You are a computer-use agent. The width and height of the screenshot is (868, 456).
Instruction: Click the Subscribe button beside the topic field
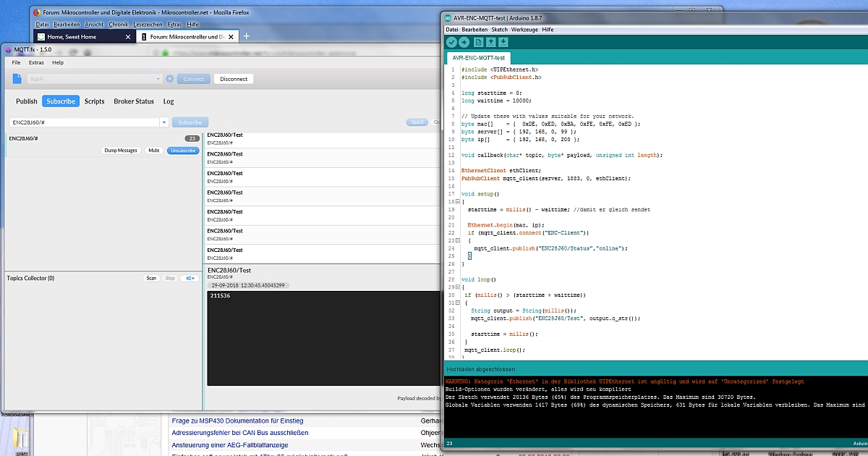(x=190, y=122)
